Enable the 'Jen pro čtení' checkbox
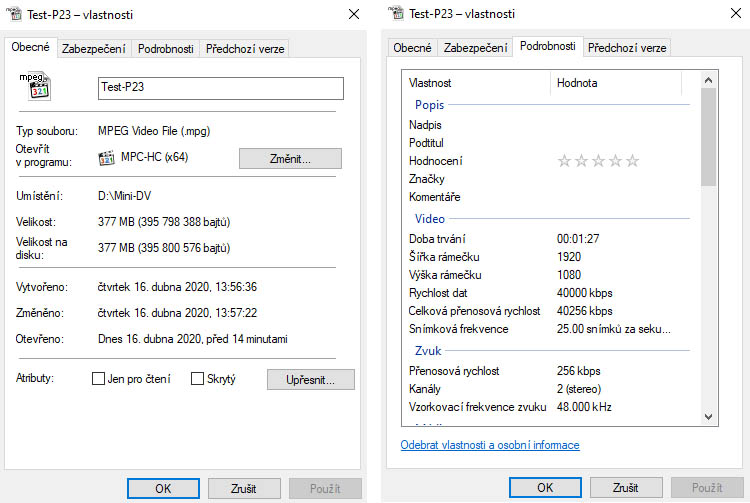 point(98,379)
